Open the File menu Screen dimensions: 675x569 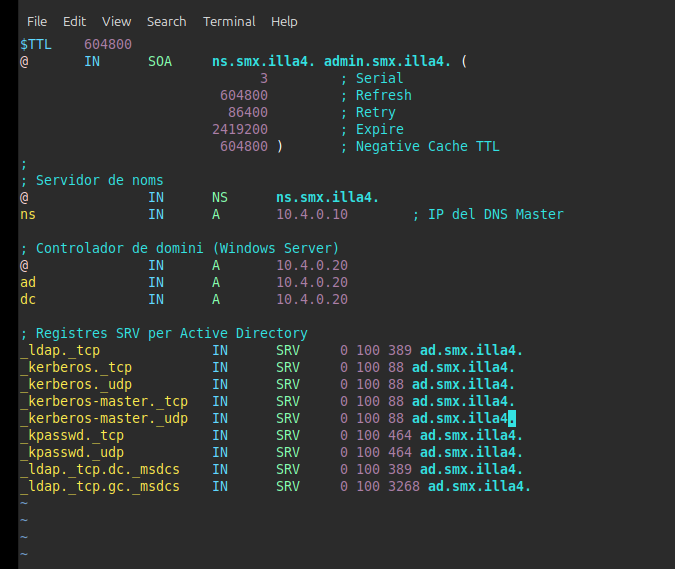click(x=37, y=21)
